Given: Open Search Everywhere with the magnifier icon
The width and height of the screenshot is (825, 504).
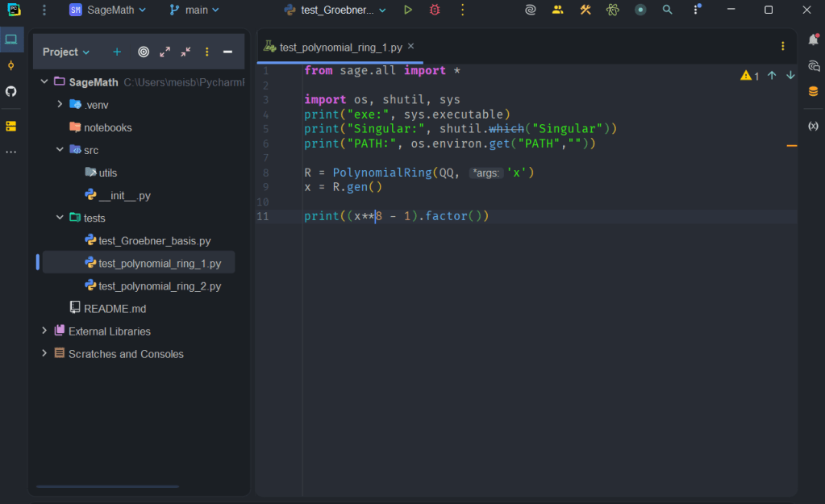Looking at the screenshot, I should [x=666, y=10].
